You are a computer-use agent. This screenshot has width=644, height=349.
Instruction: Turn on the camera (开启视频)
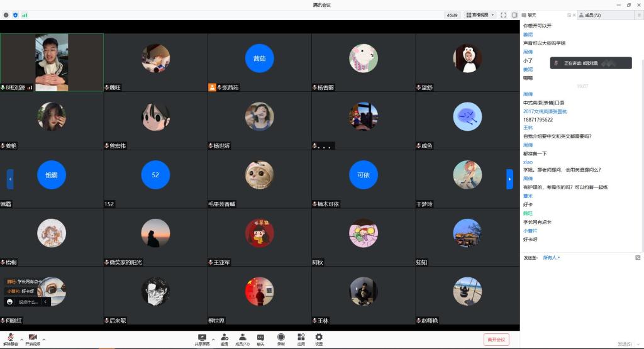32,338
